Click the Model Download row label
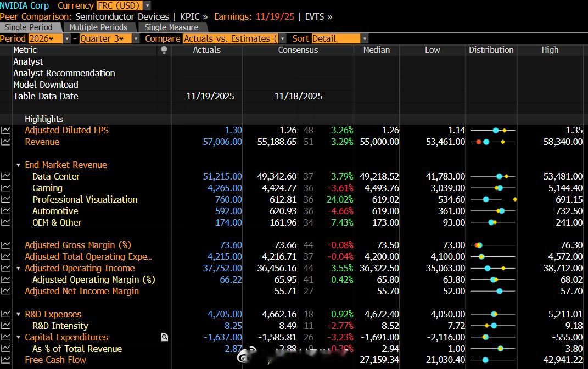 coord(46,85)
